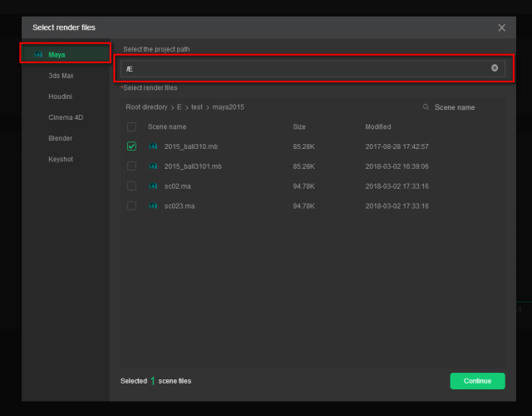532x416 pixels.
Task: Click Maya file icon for sc023.ma
Action: coord(153,206)
